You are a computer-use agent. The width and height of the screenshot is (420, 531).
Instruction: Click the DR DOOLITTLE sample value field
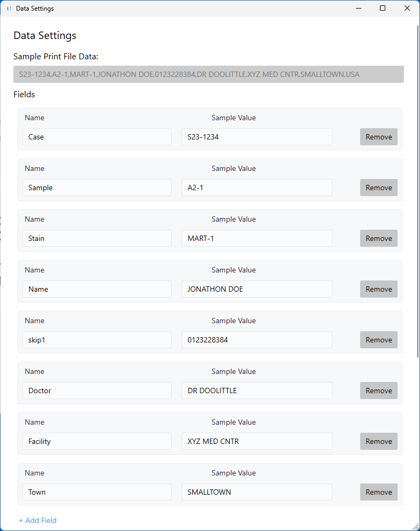tap(256, 391)
